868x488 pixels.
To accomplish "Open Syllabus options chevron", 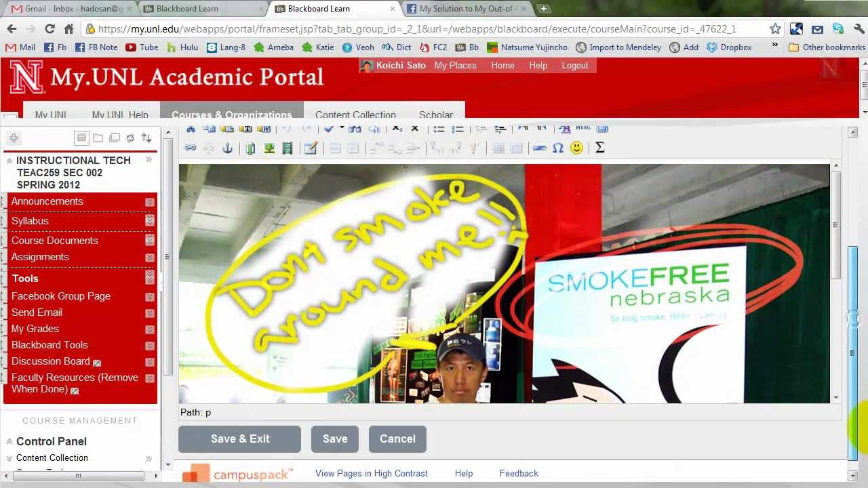I will point(149,221).
